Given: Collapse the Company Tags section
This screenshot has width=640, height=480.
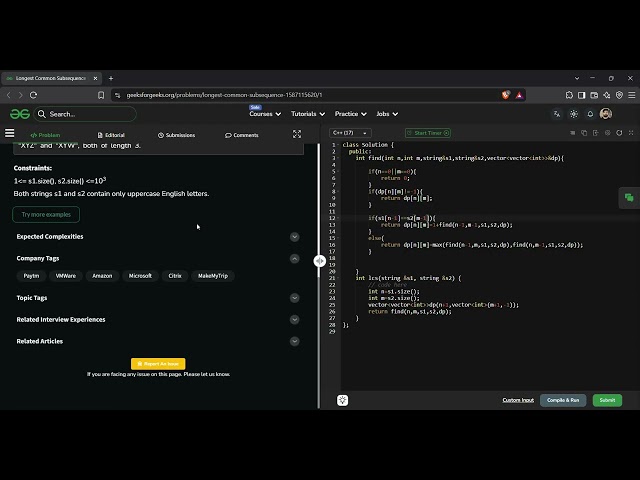Looking at the screenshot, I should 294,258.
